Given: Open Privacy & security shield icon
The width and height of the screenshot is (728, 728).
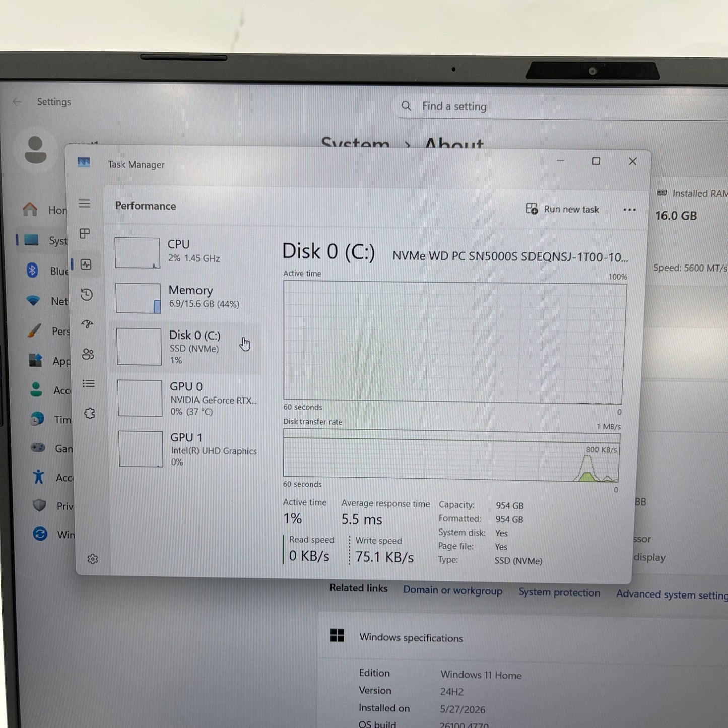Looking at the screenshot, I should click(x=39, y=505).
